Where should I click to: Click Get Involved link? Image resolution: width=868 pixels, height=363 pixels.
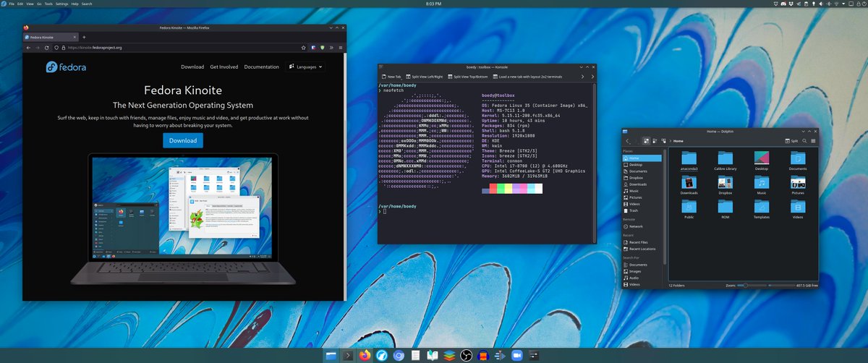[224, 67]
